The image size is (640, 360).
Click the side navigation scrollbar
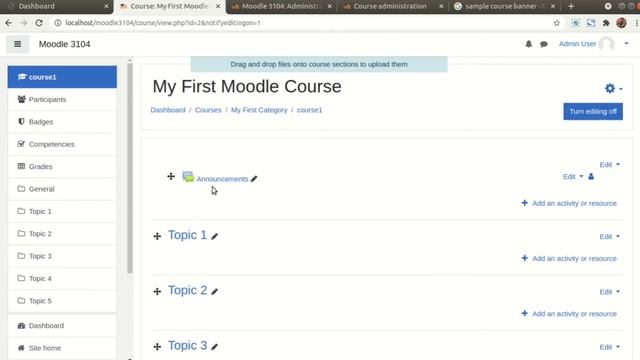130,167
